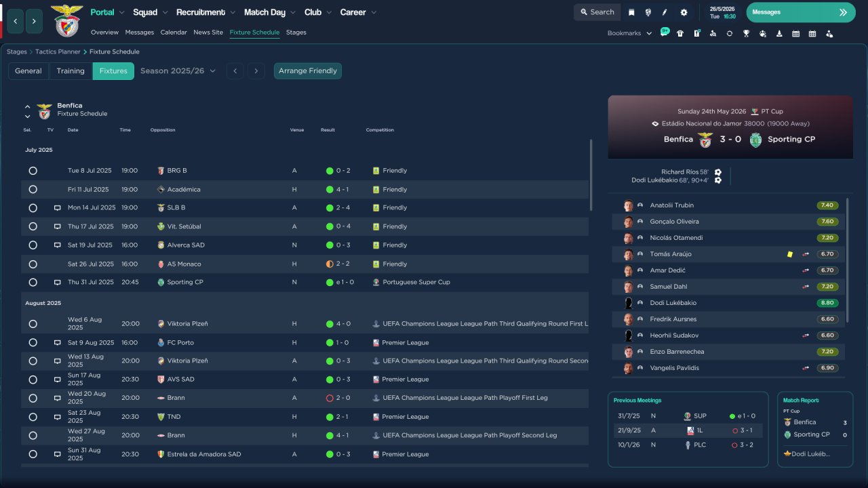Open the globe world icon in top bar
The image size is (868, 488).
[648, 12]
